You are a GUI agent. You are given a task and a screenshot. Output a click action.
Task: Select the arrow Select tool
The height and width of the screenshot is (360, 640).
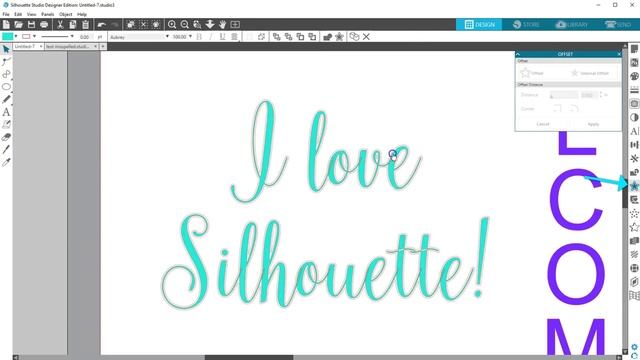(6, 49)
